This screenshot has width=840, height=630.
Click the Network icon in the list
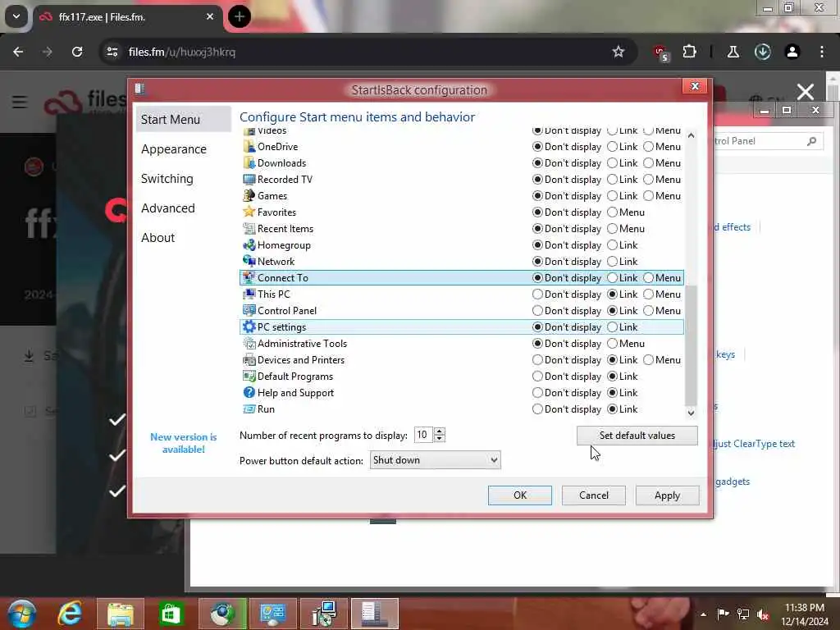pyautogui.click(x=249, y=262)
